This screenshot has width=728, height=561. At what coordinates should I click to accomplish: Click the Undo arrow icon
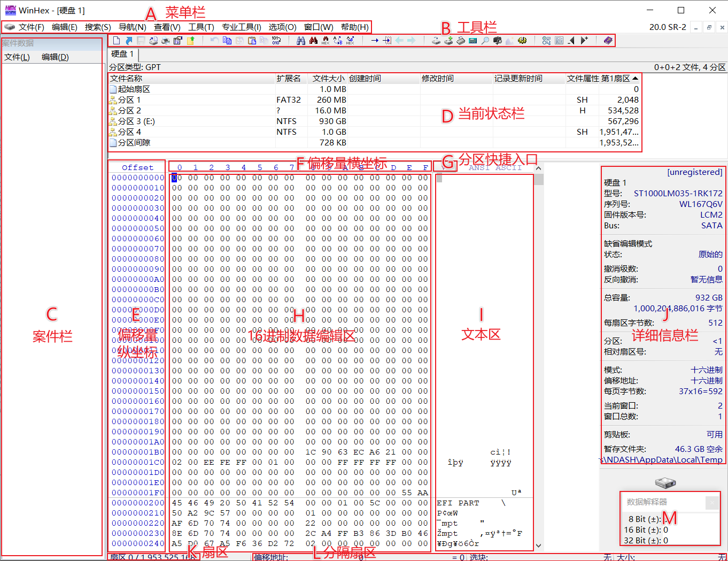214,40
